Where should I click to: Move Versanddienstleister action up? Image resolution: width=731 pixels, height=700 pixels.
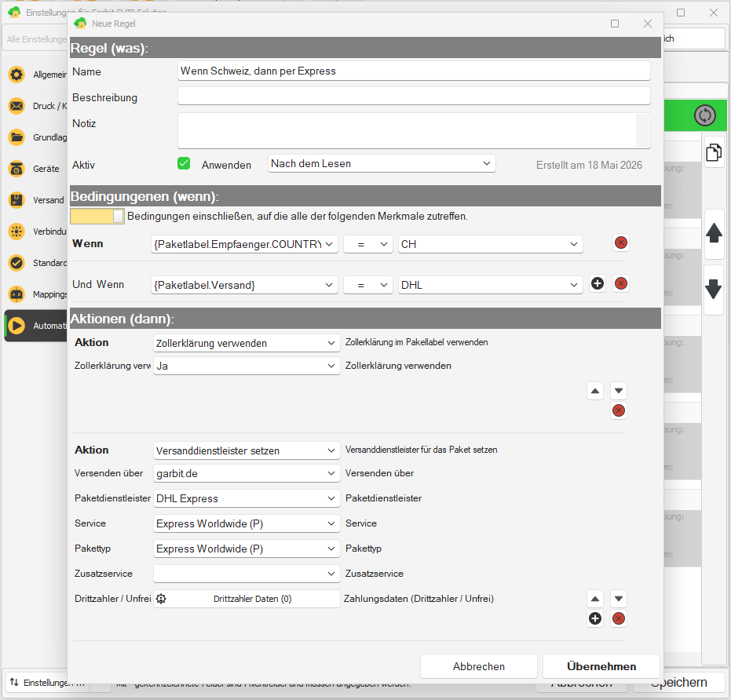(595, 599)
